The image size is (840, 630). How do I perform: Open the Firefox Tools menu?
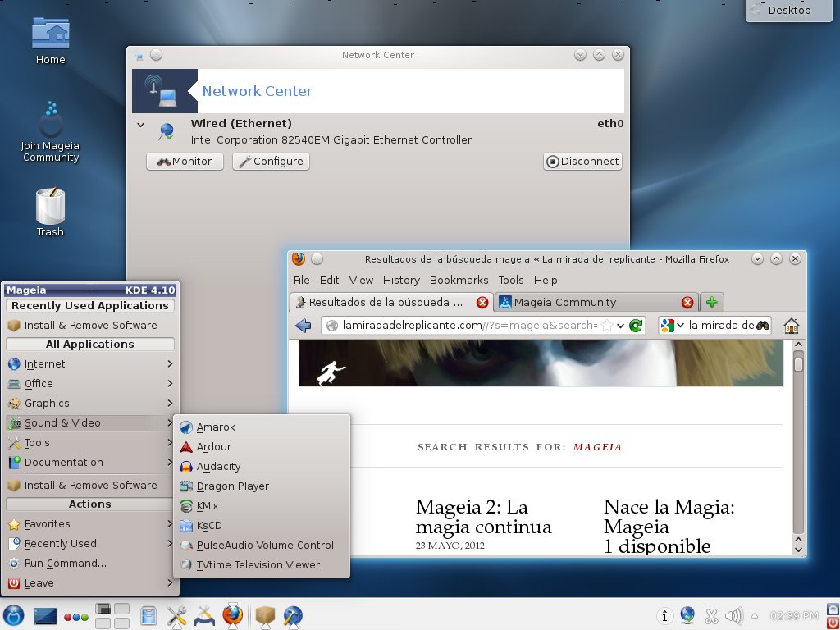point(511,281)
